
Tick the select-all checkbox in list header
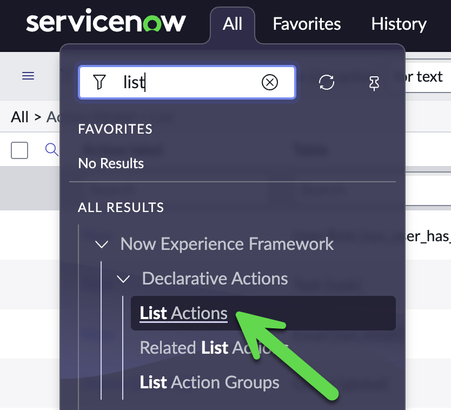click(x=19, y=150)
